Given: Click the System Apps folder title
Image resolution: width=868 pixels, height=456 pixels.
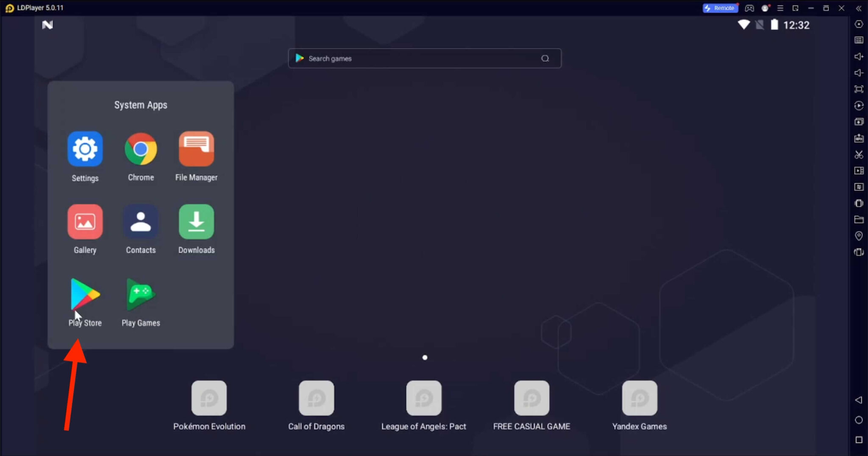Looking at the screenshot, I should pos(141,105).
